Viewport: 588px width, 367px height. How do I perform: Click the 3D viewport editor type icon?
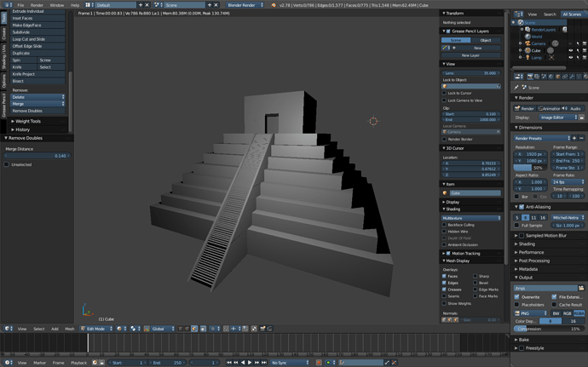point(7,329)
